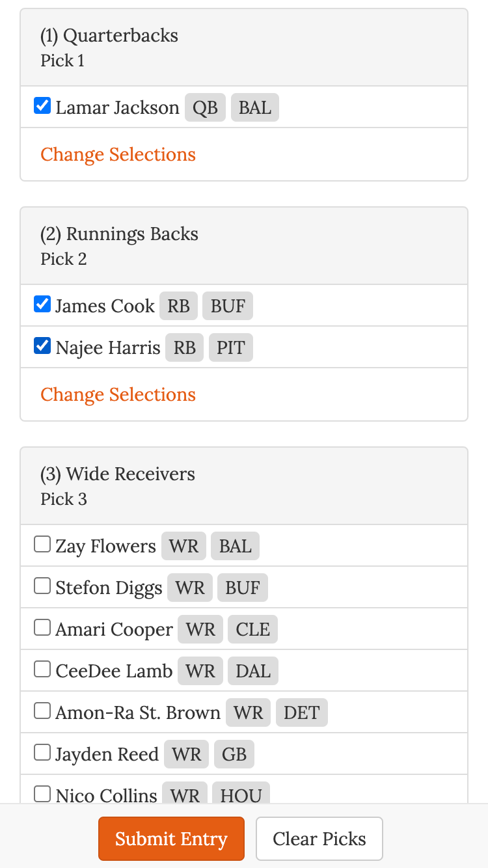Pick Amari Cooper checkbox
Image resolution: width=488 pixels, height=868 pixels.
click(x=42, y=628)
